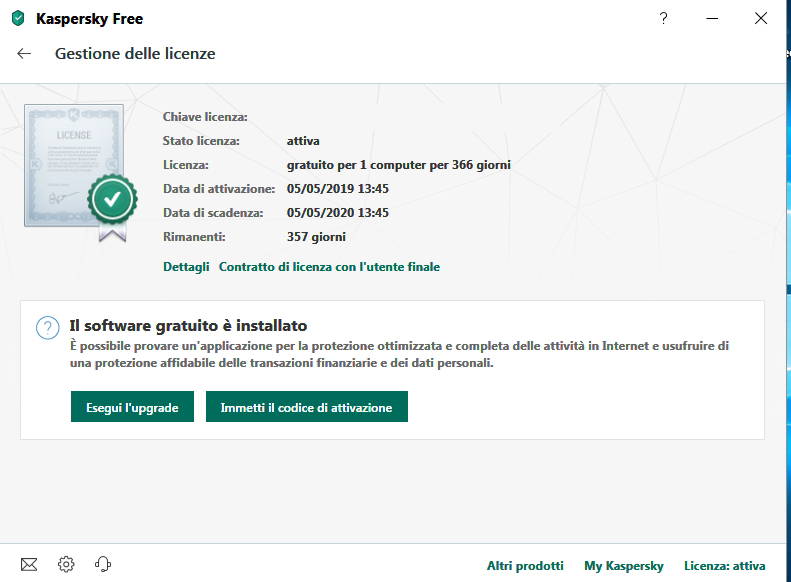Image resolution: width=791 pixels, height=582 pixels.
Task: Select the expiry date 05/05/2020 13:45
Action: point(337,212)
